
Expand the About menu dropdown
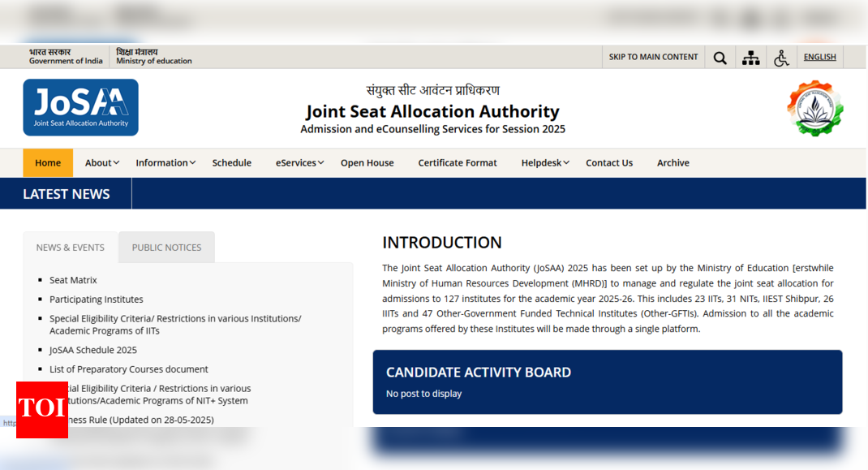(x=102, y=163)
